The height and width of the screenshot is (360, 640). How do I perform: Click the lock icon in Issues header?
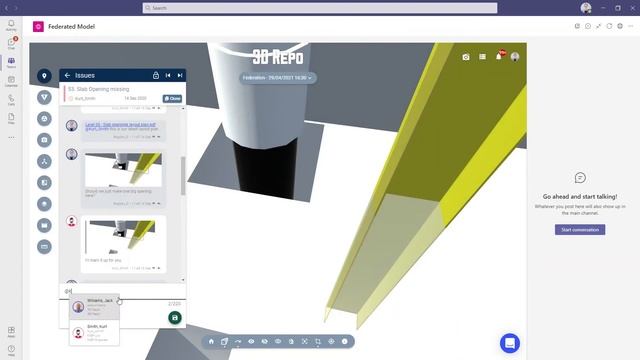156,76
